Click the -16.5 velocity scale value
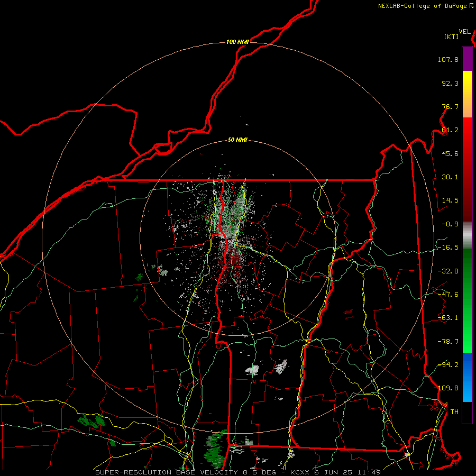The width and height of the screenshot is (476, 476). 448,248
